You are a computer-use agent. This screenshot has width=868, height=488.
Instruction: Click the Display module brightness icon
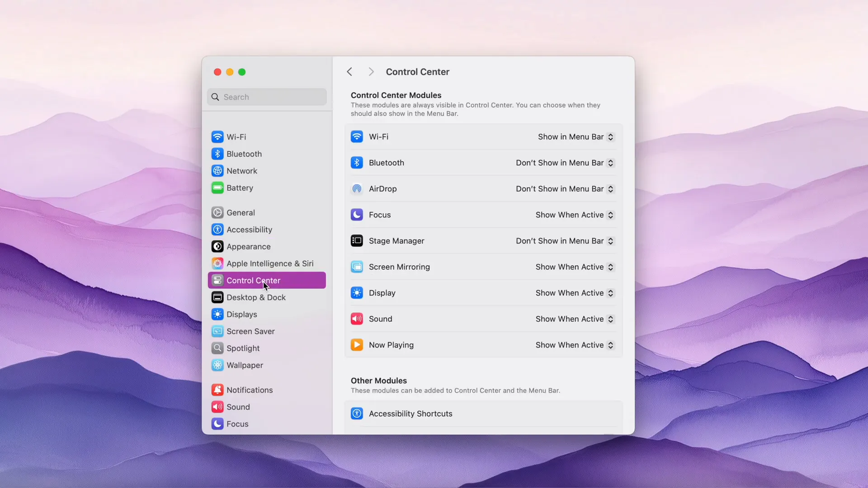357,293
